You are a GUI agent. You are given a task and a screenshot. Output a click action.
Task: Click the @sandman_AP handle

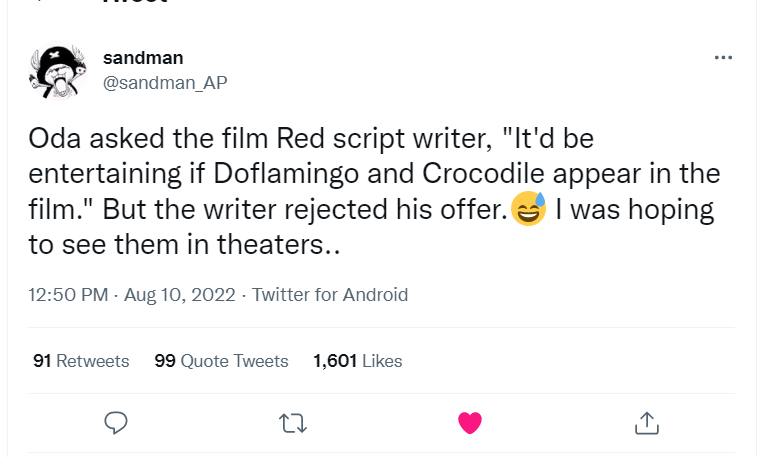[x=165, y=83]
